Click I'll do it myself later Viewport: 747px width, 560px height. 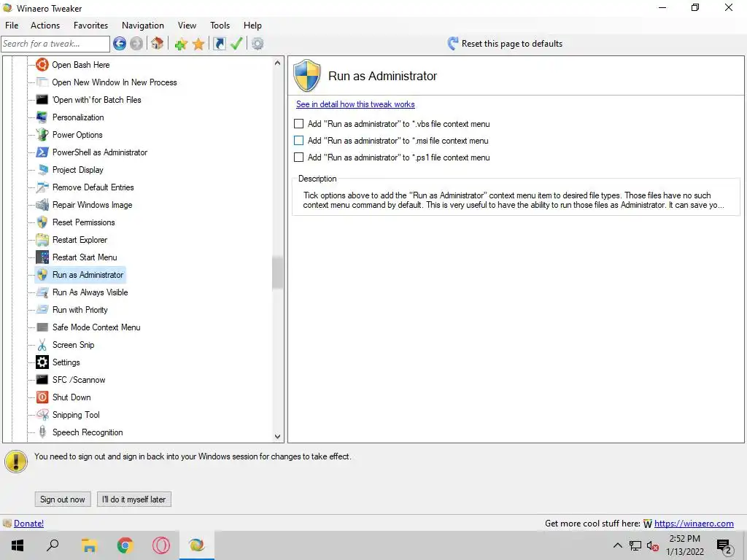tap(134, 499)
